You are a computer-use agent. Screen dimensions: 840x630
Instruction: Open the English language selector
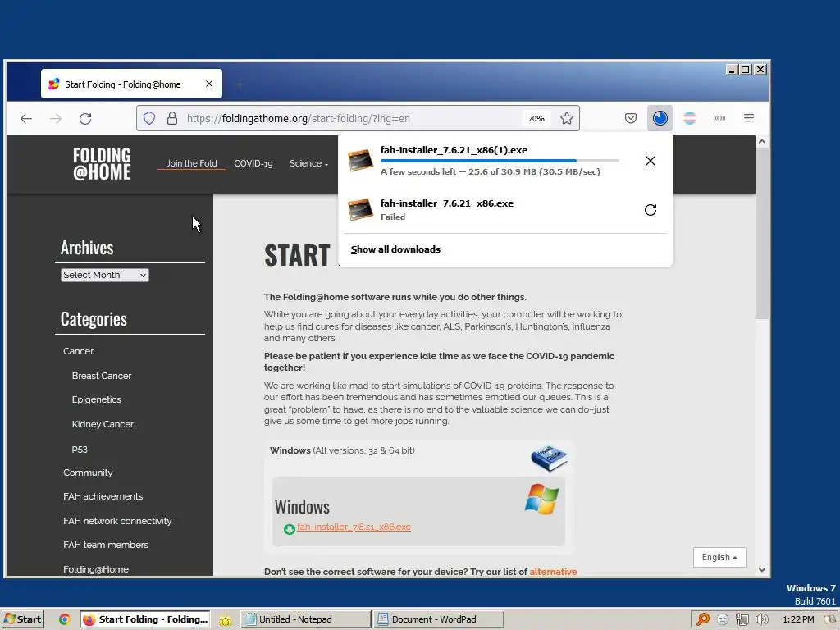coord(719,557)
